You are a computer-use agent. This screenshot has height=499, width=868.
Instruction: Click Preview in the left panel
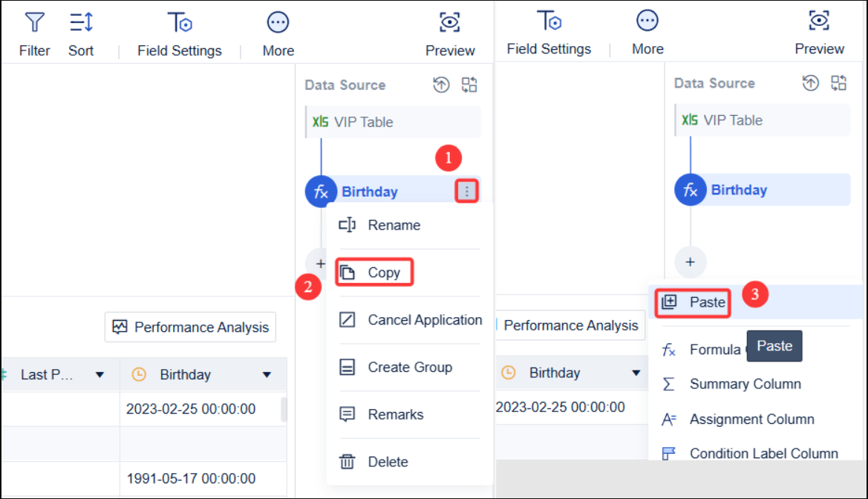[x=449, y=34]
